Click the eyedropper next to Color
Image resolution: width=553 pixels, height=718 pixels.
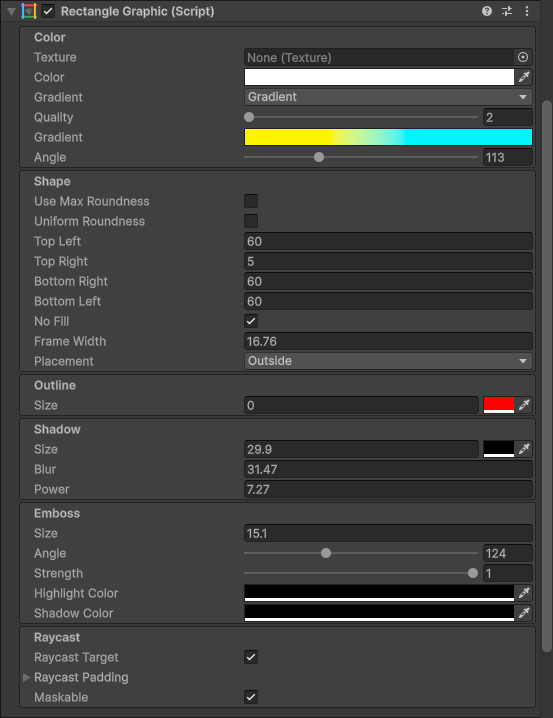[x=524, y=77]
